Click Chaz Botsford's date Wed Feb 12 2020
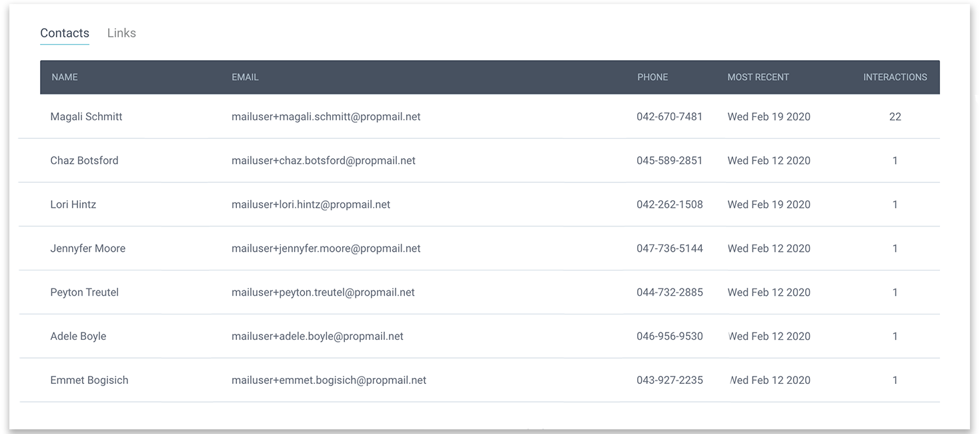This screenshot has width=980, height=434. (x=769, y=161)
